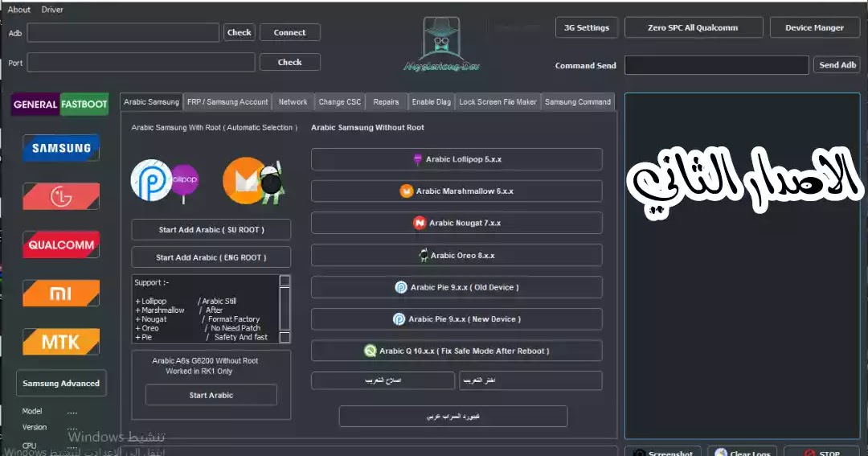
Task: Switch to Arabic Samsung tab
Action: click(x=151, y=102)
